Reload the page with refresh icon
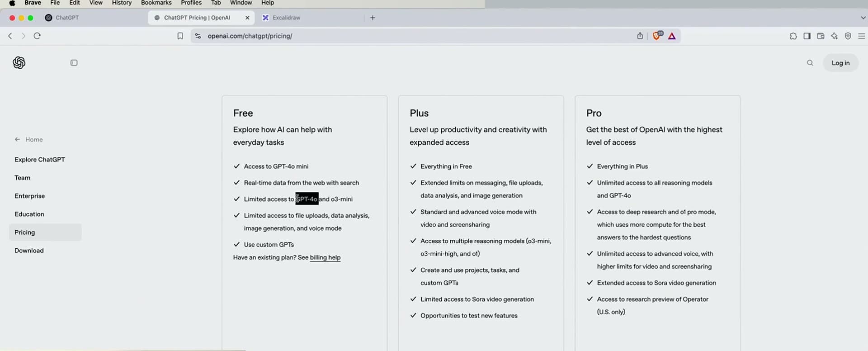868x351 pixels. click(x=37, y=36)
